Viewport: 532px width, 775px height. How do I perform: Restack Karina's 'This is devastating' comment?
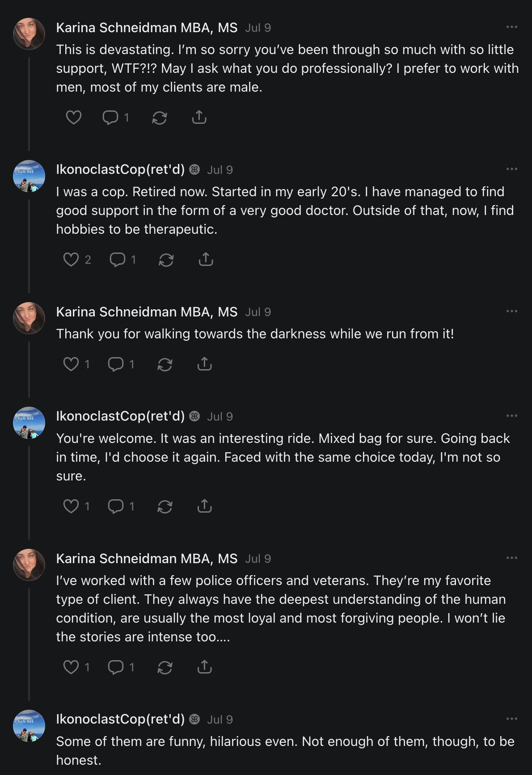tap(160, 118)
